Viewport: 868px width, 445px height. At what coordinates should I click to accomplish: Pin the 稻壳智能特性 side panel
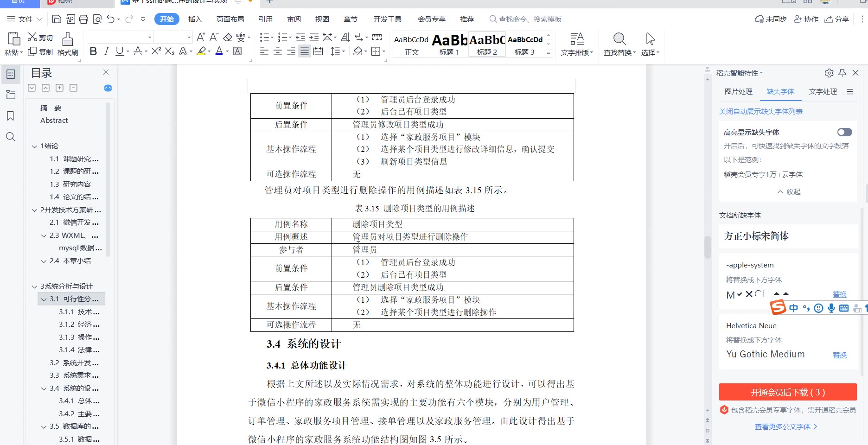842,73
